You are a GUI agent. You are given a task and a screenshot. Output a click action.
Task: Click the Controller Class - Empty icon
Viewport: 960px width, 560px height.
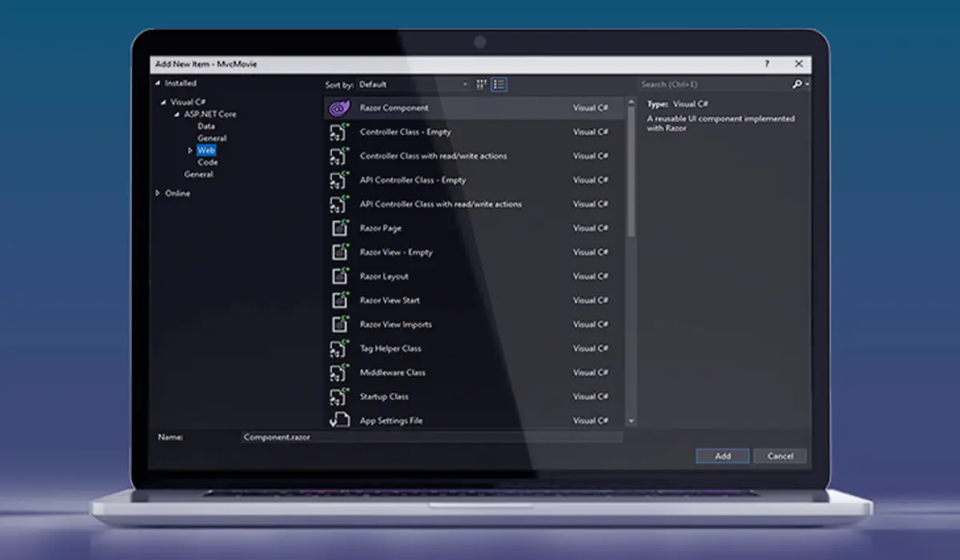coord(339,132)
